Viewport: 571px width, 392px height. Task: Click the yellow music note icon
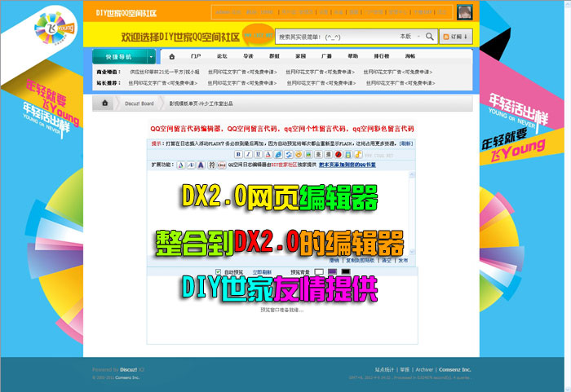[x=358, y=154]
